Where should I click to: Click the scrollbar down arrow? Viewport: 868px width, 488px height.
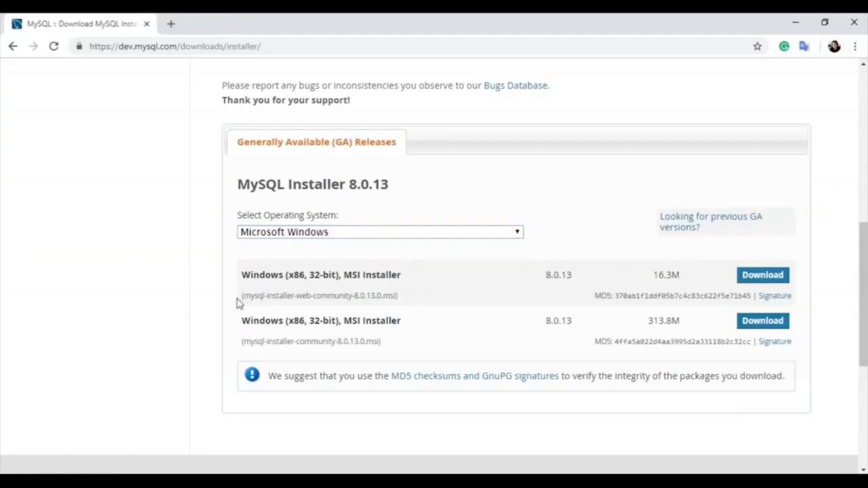(863, 470)
